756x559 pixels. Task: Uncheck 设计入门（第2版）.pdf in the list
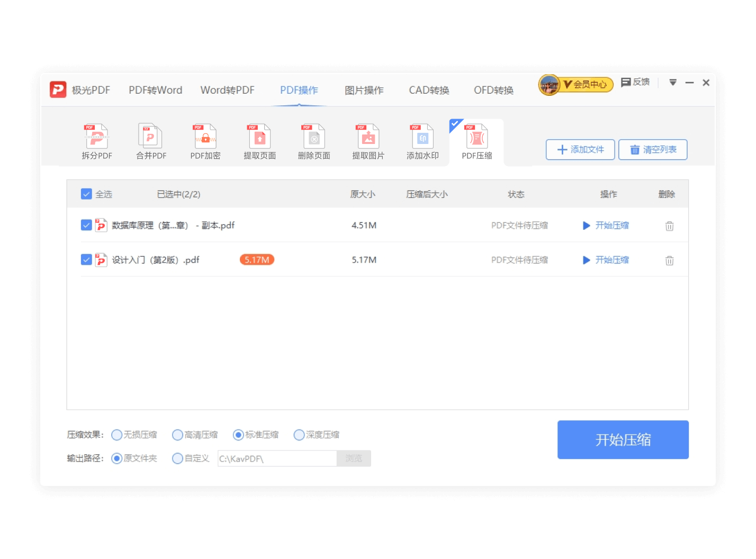click(x=86, y=260)
